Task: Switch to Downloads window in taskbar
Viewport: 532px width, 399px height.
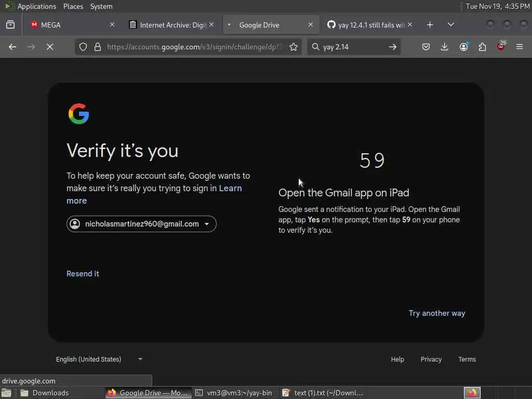Action: tap(61, 393)
